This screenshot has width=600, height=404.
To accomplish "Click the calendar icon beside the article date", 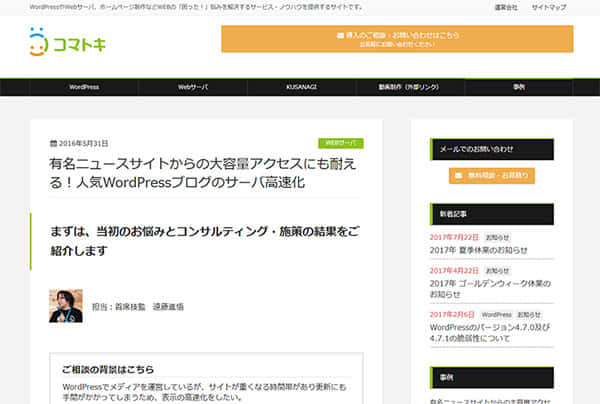I will coord(53,143).
